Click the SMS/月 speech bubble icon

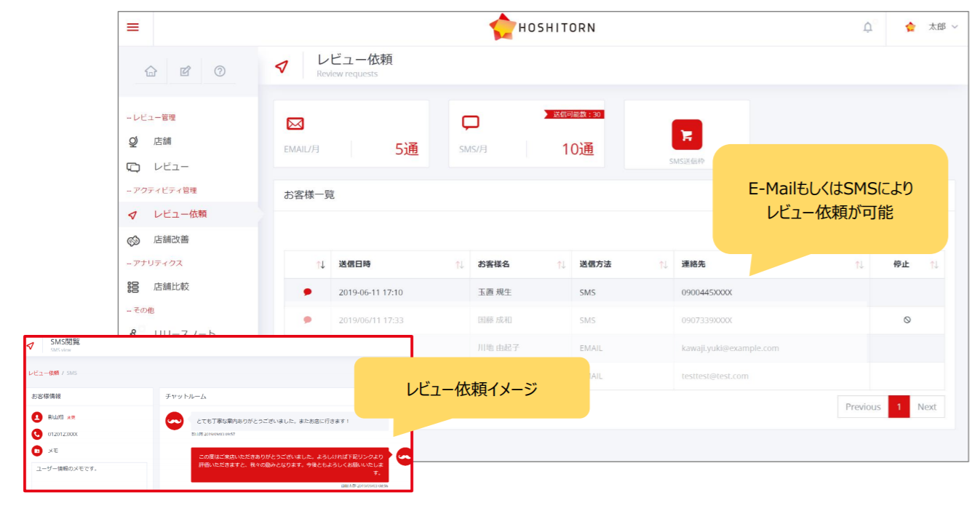point(471,123)
